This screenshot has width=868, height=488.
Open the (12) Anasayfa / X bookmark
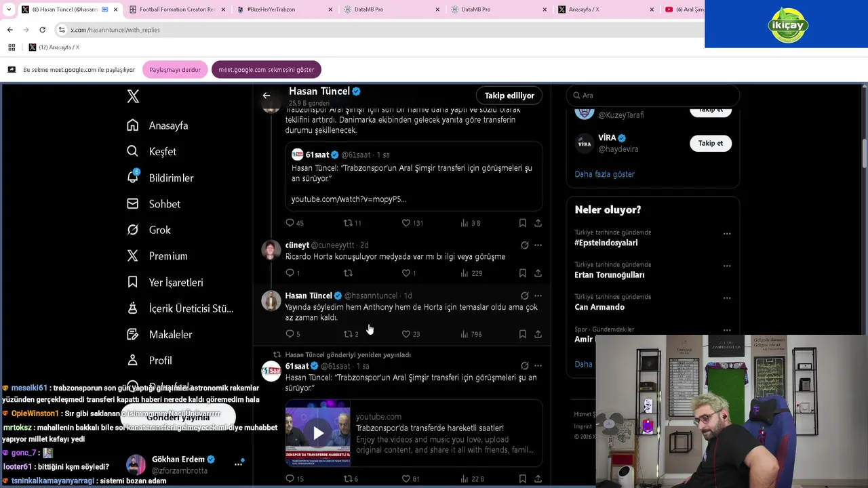click(54, 47)
